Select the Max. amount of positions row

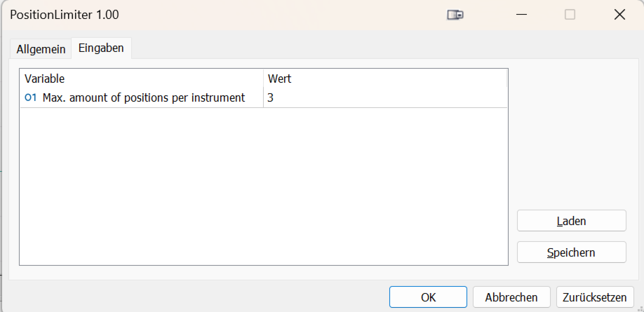coord(144,98)
